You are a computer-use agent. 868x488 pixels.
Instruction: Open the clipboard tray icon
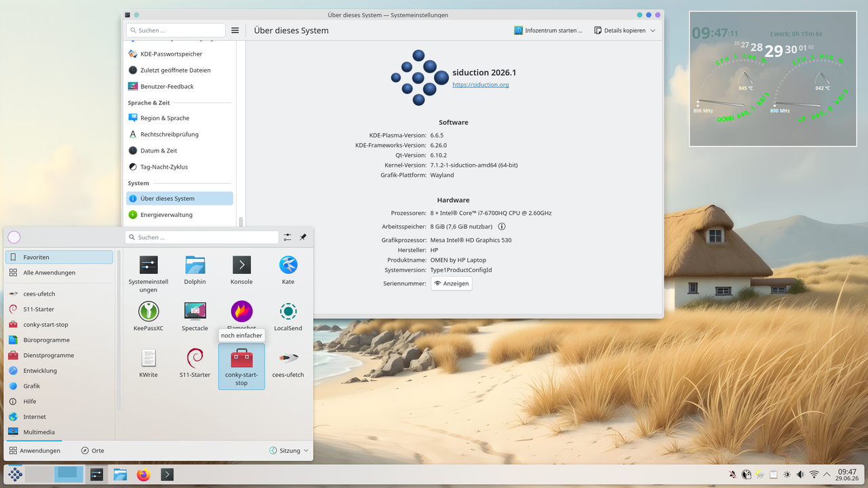[x=773, y=474]
